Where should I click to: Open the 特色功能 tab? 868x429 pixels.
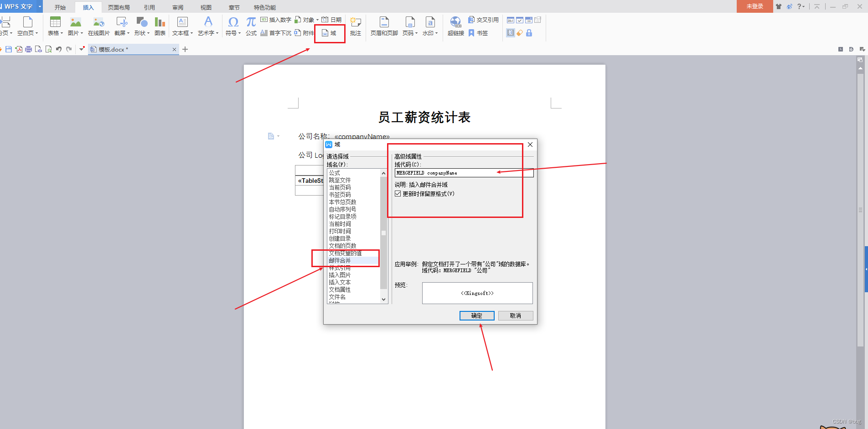[265, 8]
